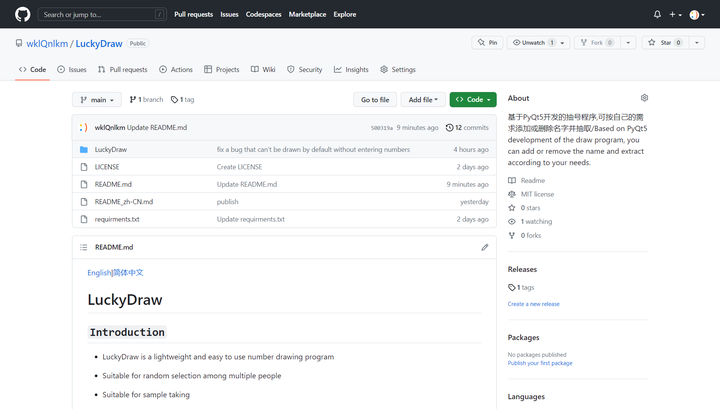
Task: Focus the Search or jump to field
Action: 102,15
